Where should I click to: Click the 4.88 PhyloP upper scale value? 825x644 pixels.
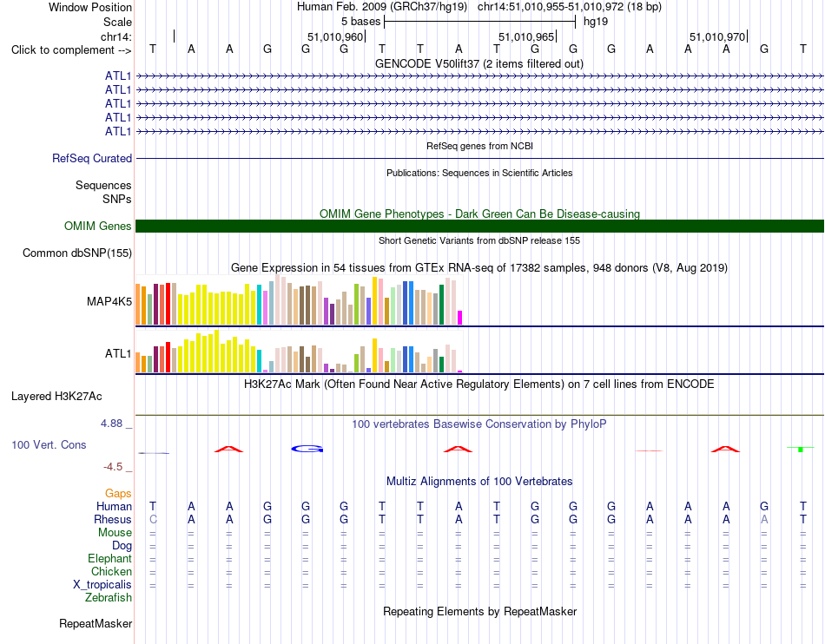click(111, 424)
